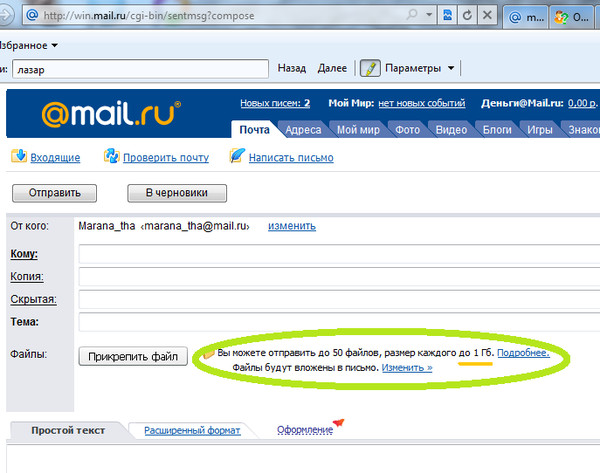Click the Отправить button

54,193
